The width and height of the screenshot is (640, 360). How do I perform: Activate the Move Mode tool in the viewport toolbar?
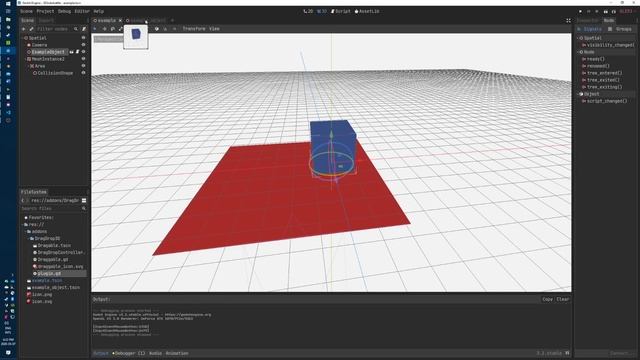point(104,29)
